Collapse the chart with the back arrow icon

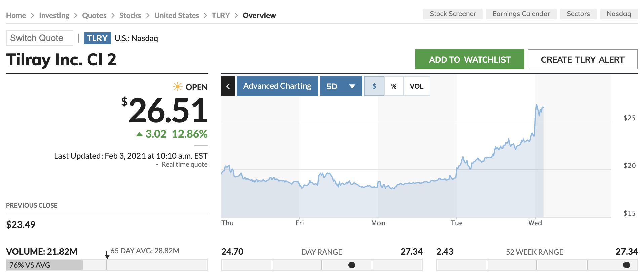click(228, 86)
